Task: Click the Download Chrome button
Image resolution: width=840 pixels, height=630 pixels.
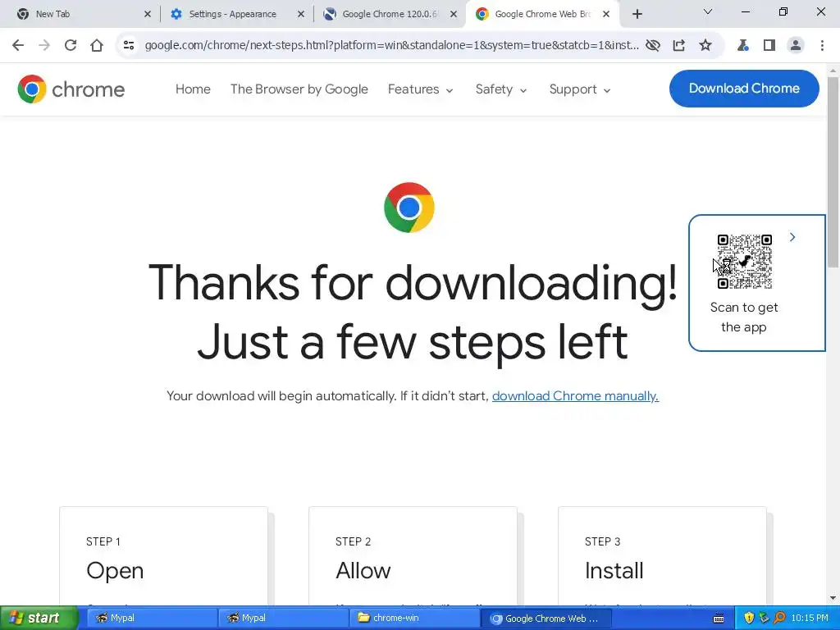Action: pyautogui.click(x=743, y=89)
